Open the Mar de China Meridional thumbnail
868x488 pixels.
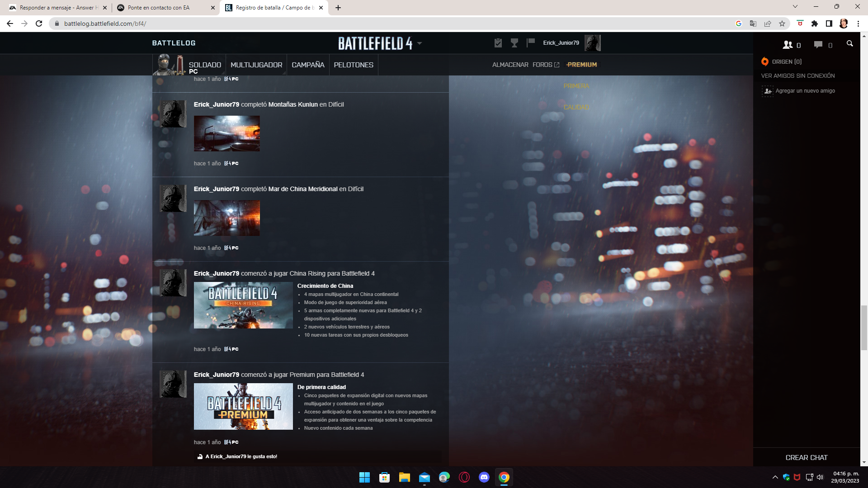(x=227, y=218)
